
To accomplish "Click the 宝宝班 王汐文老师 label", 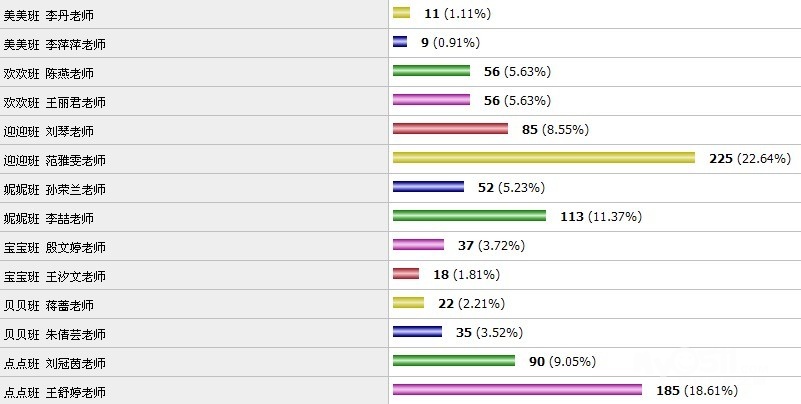I will [55, 277].
